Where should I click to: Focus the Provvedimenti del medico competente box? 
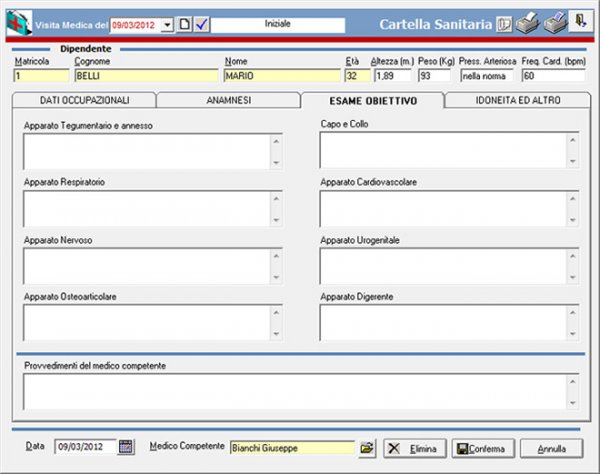(292, 391)
